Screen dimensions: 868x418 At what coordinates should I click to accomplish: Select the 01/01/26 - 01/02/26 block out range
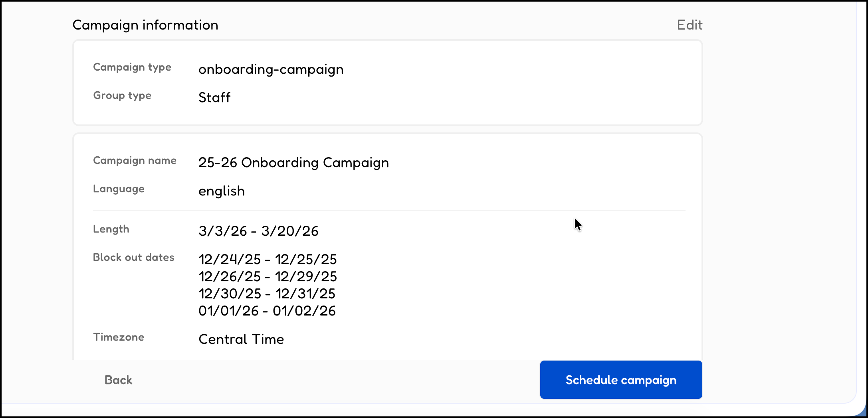[267, 311]
